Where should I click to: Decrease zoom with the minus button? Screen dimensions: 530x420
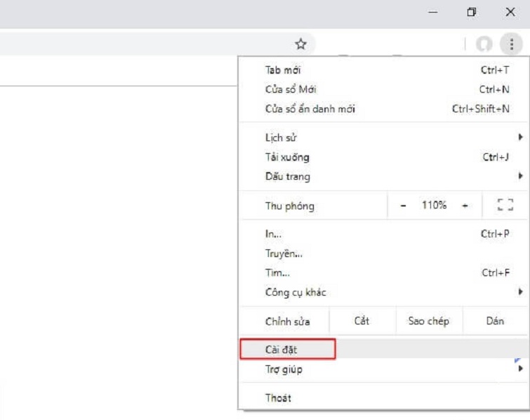(403, 205)
